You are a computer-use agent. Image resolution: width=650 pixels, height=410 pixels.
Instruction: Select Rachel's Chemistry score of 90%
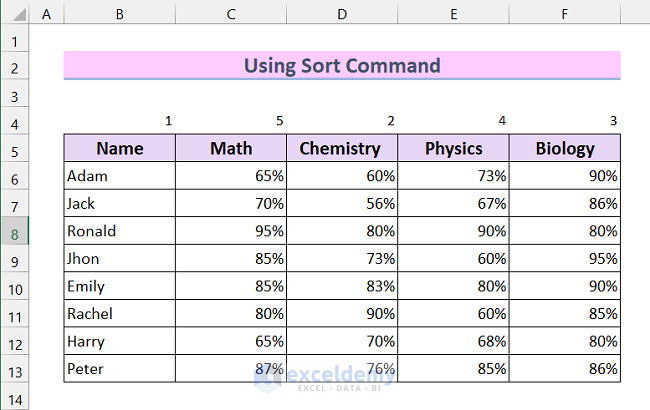[x=342, y=314]
